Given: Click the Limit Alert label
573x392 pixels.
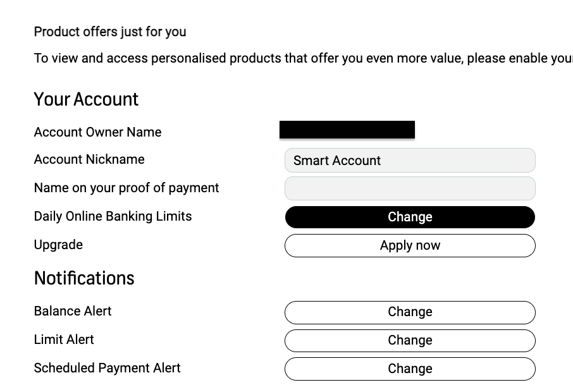Looking at the screenshot, I should point(64,340).
